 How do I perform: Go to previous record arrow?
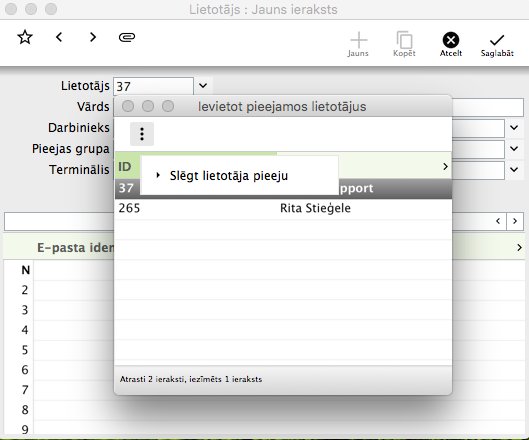click(x=59, y=37)
